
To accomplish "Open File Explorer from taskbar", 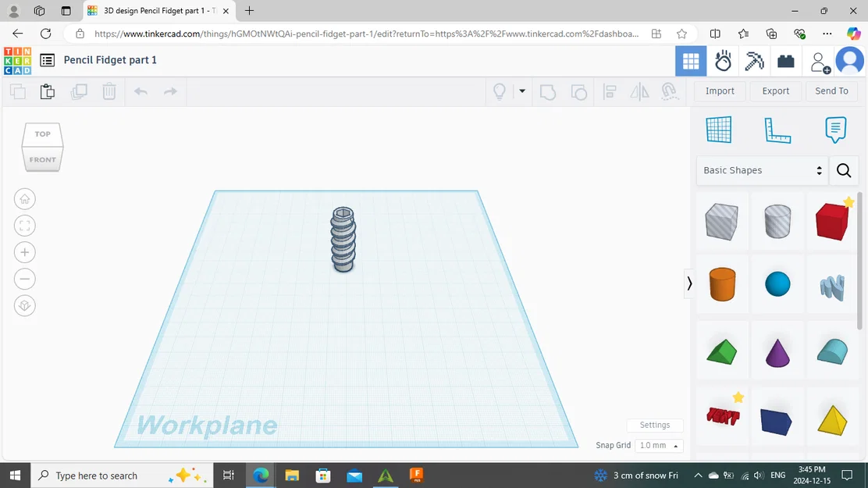I will coord(292,476).
